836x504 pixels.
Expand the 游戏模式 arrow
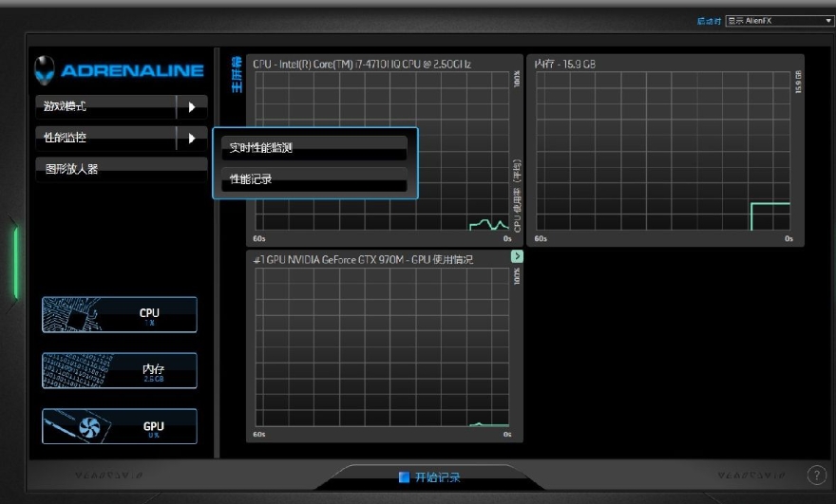[192, 107]
